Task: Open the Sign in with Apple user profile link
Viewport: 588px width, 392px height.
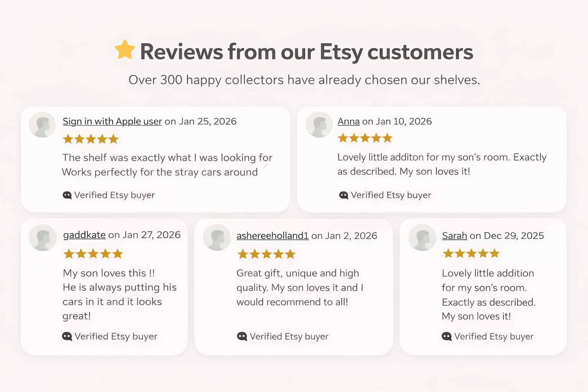Action: point(112,121)
